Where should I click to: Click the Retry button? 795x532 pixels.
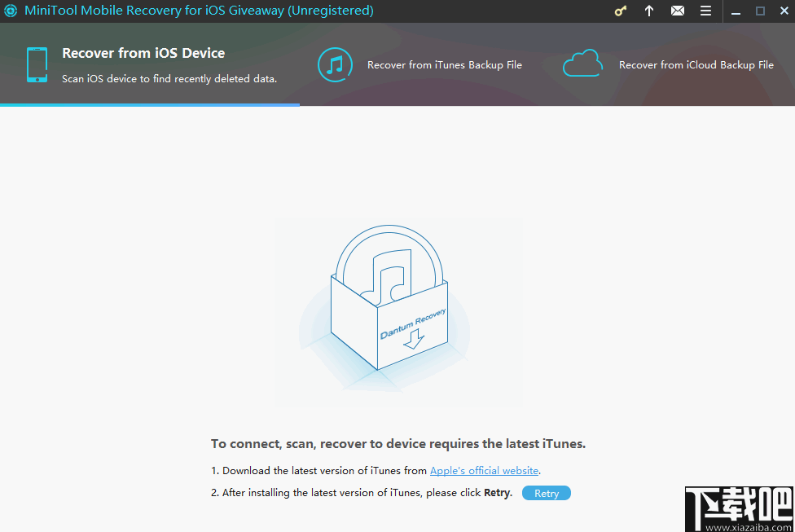click(546, 493)
